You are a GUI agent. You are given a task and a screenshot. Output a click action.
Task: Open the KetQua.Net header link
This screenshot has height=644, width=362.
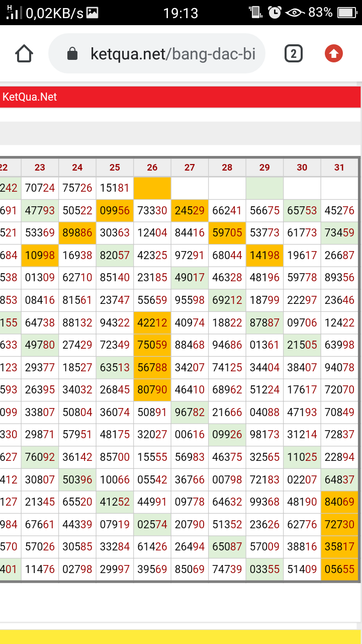point(30,97)
